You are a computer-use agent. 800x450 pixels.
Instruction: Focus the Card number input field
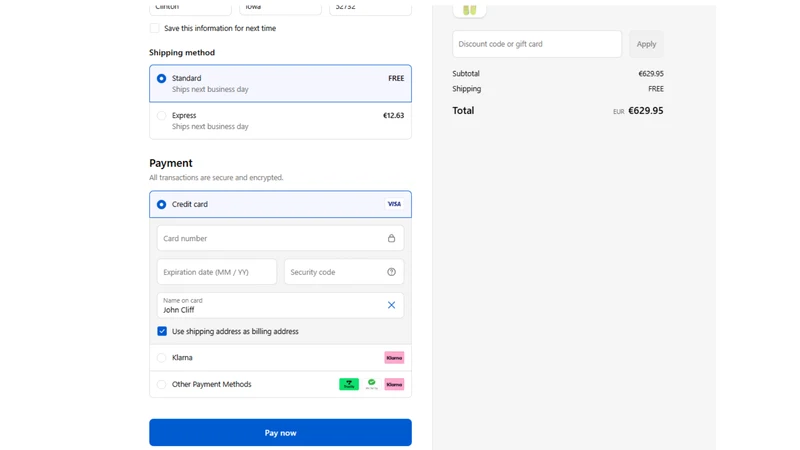click(x=280, y=238)
